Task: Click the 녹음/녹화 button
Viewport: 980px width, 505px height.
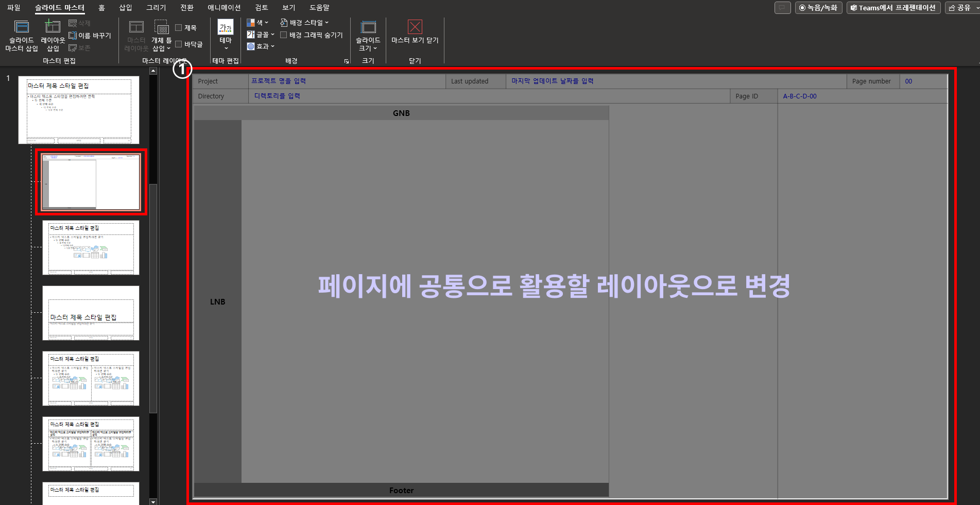Action: click(x=818, y=8)
